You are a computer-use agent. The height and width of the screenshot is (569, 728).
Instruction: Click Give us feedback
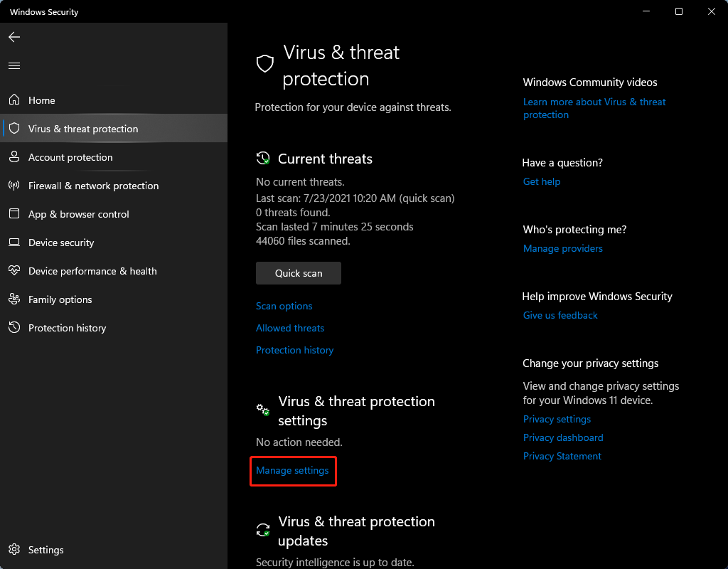(x=560, y=315)
